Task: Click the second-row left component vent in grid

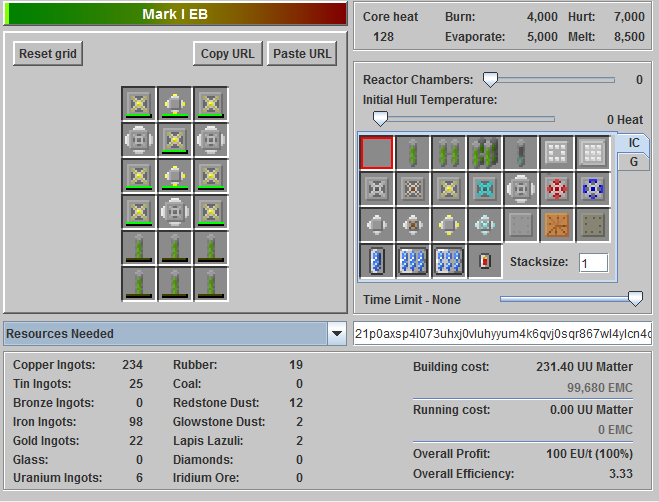Action: 139,140
